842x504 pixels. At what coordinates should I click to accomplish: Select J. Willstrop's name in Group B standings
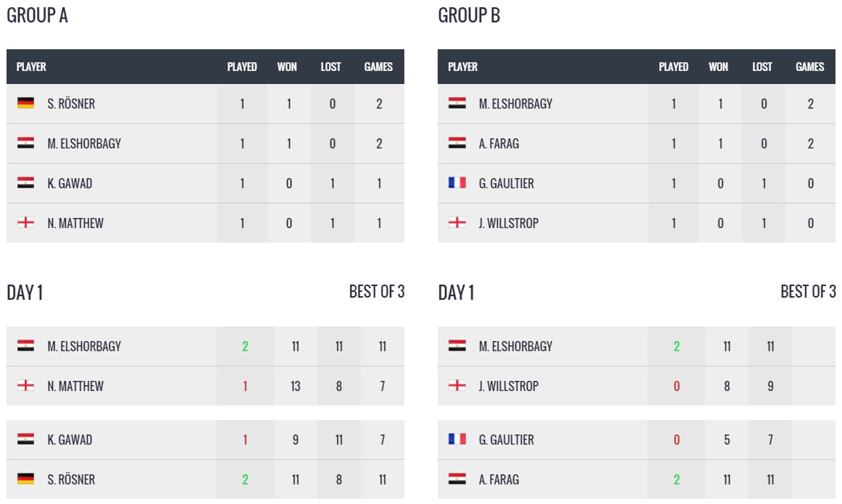click(x=508, y=223)
